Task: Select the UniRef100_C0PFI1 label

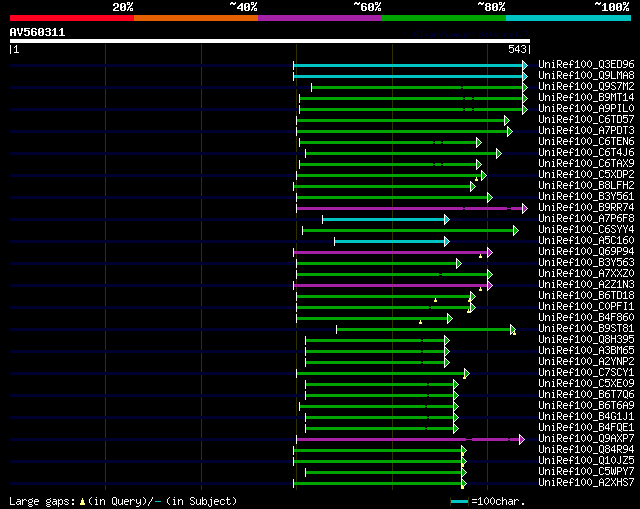Action: click(x=586, y=307)
